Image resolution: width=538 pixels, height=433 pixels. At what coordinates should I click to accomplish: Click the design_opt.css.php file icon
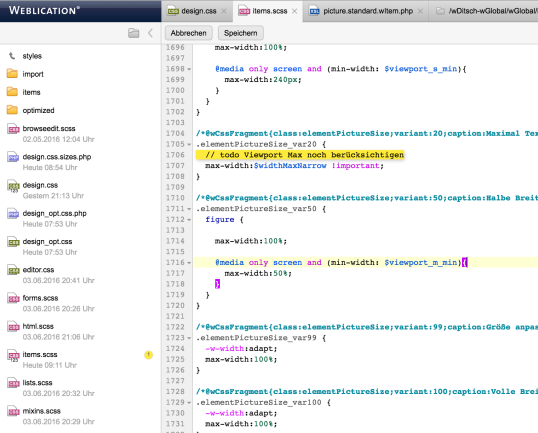[13, 214]
